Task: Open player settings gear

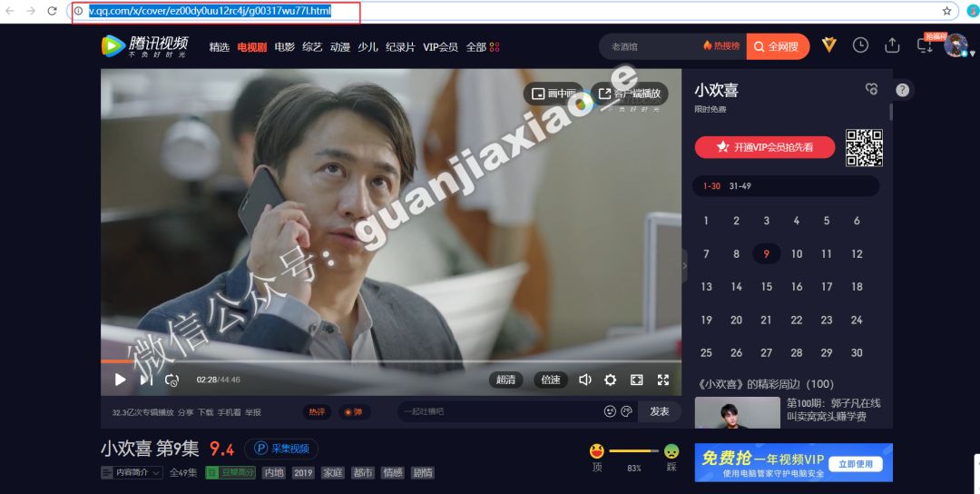Action: [x=610, y=380]
